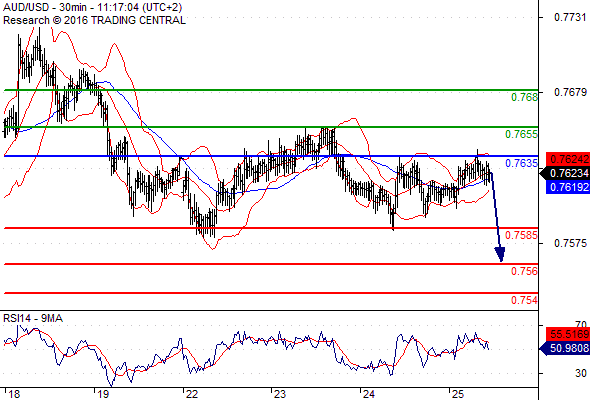Click the dark blue downward arrow head

click(x=500, y=255)
